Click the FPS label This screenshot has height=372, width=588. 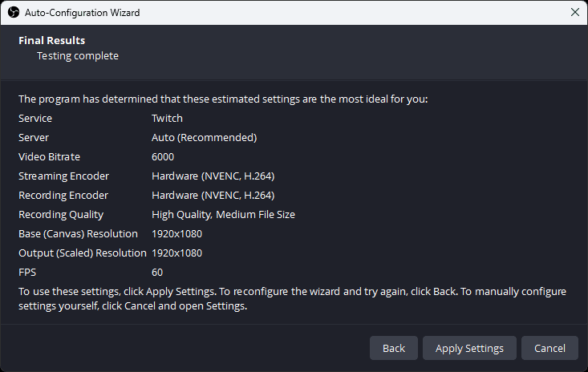(28, 272)
